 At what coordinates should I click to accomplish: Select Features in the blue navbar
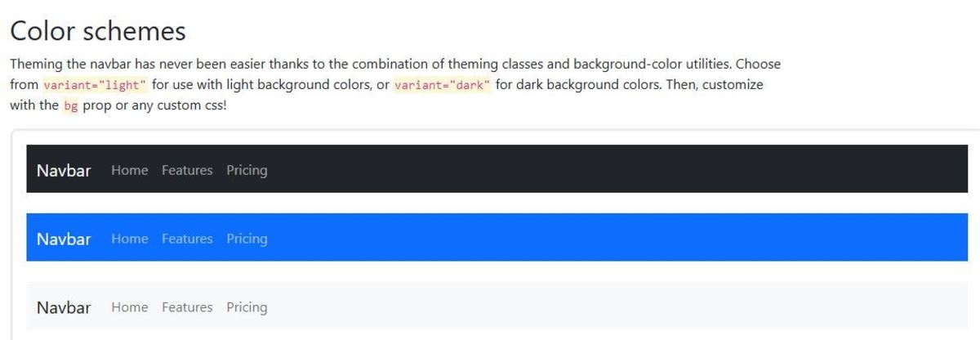187,239
